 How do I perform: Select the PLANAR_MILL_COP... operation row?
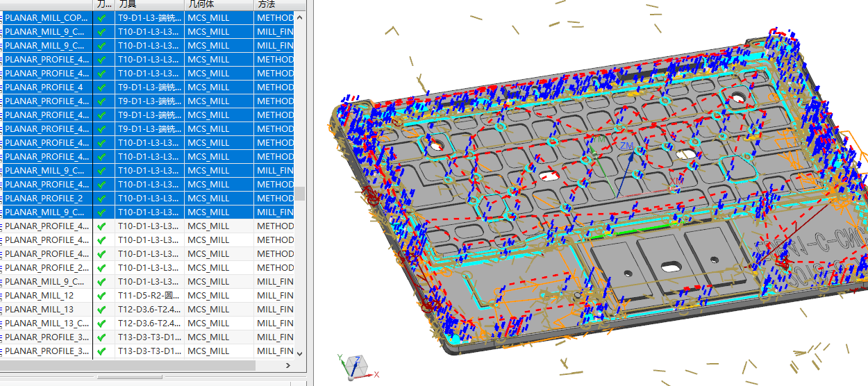[147, 17]
